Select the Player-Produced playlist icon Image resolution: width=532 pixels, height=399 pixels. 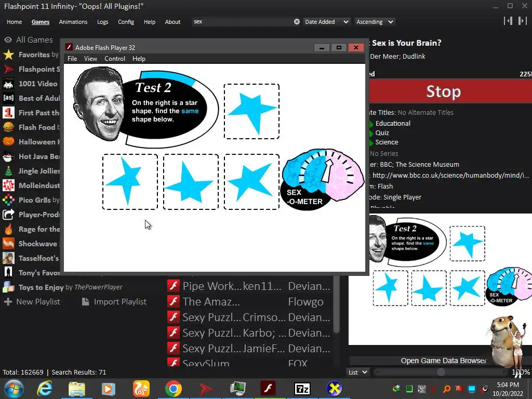pos(8,215)
